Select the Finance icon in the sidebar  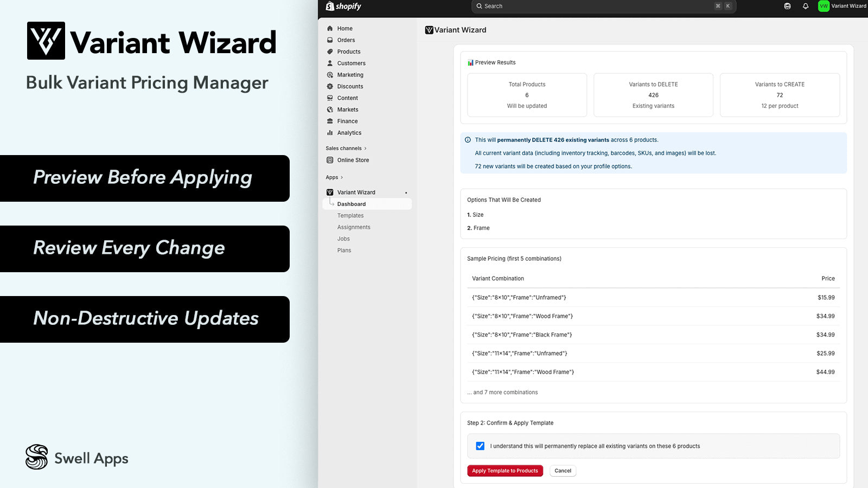tap(330, 121)
